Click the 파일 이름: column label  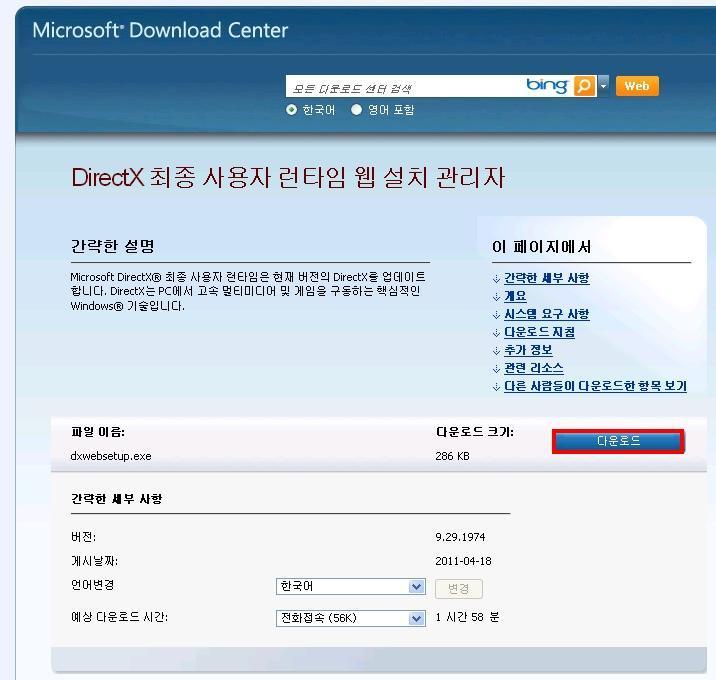(98, 432)
